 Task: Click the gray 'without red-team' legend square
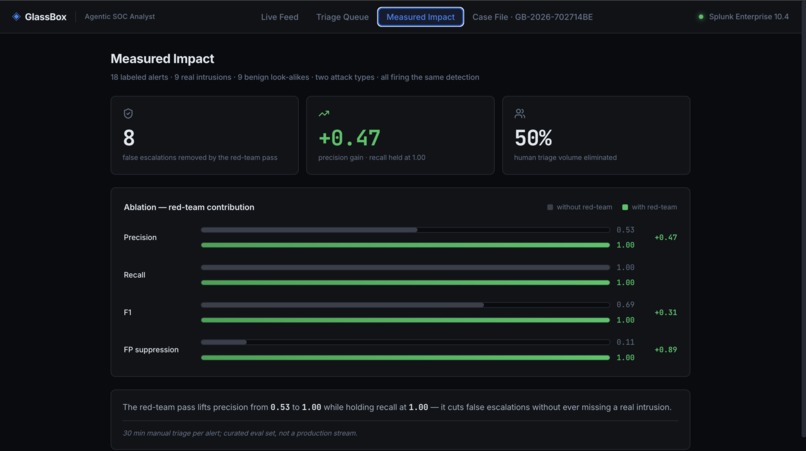550,207
